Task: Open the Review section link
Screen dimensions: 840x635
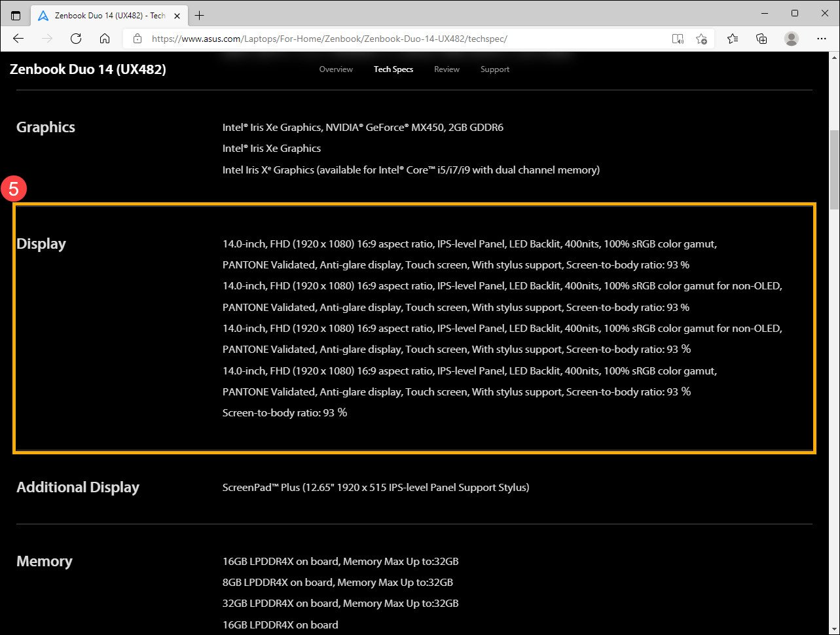Action: pos(447,69)
